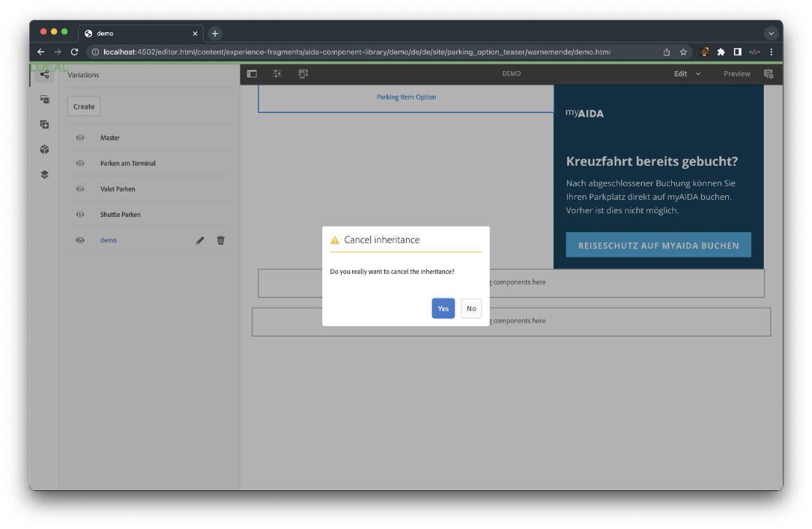This screenshot has width=812, height=529.
Task: Open the Assets icon in side rail
Action: click(44, 99)
